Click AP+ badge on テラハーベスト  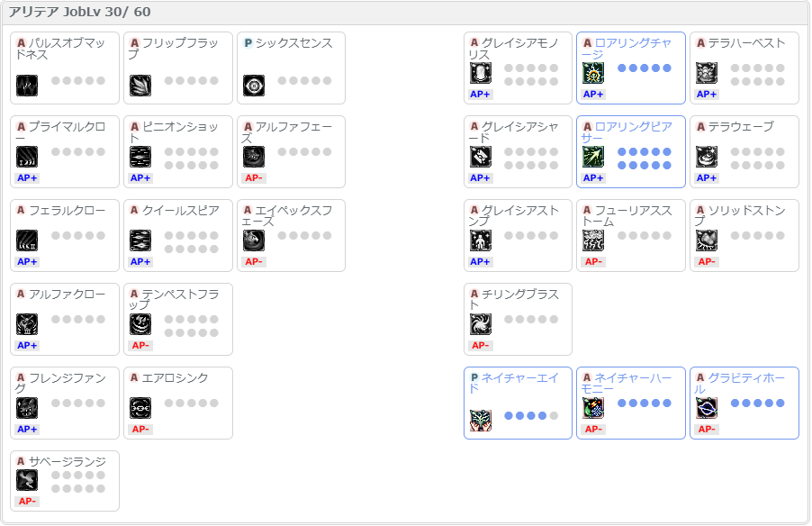click(707, 94)
